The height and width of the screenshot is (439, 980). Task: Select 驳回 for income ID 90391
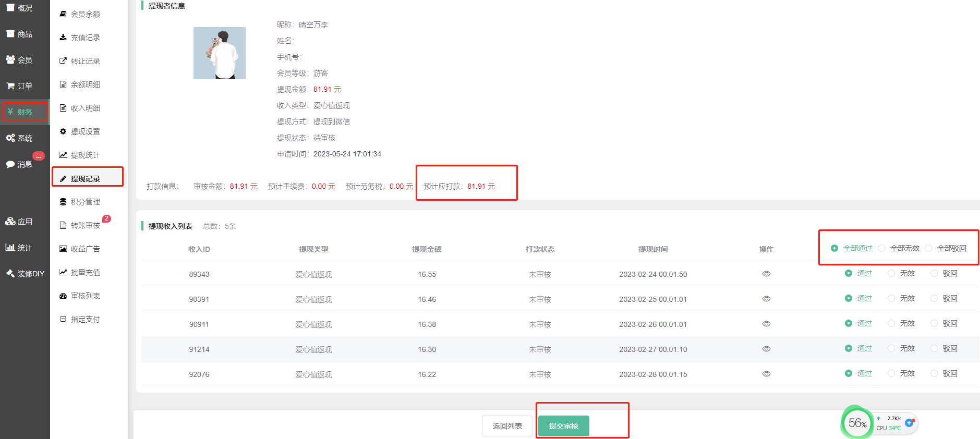click(934, 298)
